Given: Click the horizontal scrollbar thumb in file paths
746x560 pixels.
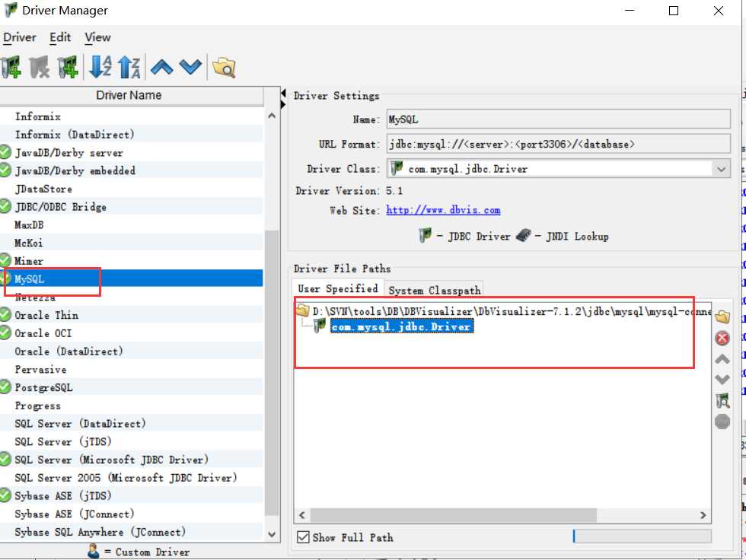Looking at the screenshot, I should pyautogui.click(x=453, y=515).
